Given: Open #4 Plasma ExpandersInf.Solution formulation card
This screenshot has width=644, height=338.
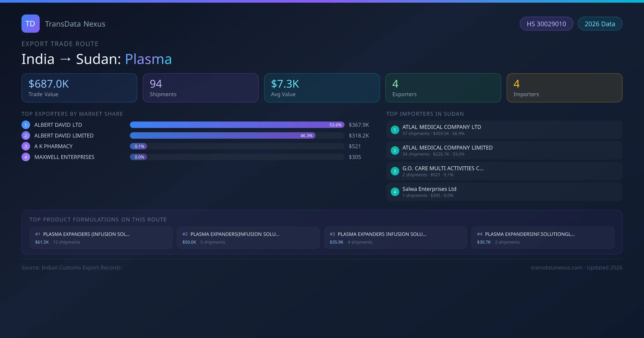Looking at the screenshot, I should (x=543, y=238).
